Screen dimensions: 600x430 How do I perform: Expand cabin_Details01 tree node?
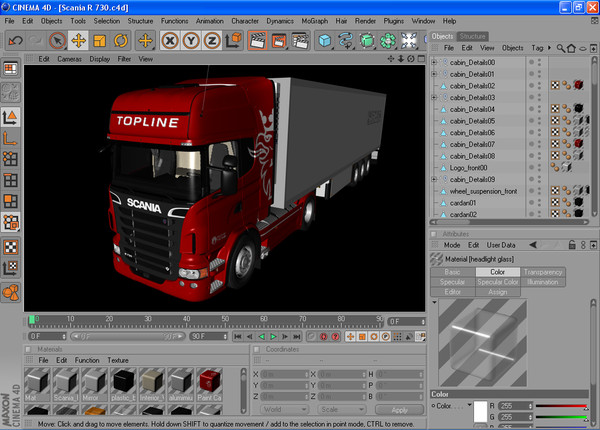[x=434, y=74]
